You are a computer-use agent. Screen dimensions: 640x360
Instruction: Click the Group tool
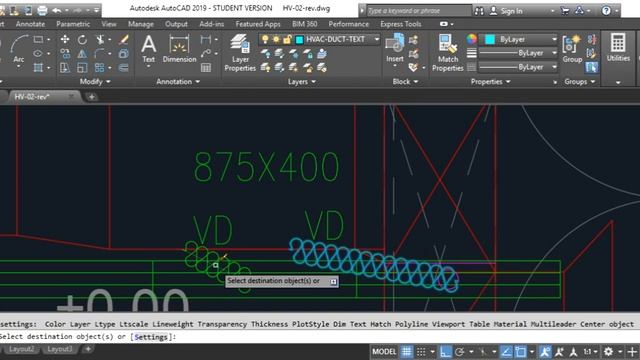tap(572, 49)
